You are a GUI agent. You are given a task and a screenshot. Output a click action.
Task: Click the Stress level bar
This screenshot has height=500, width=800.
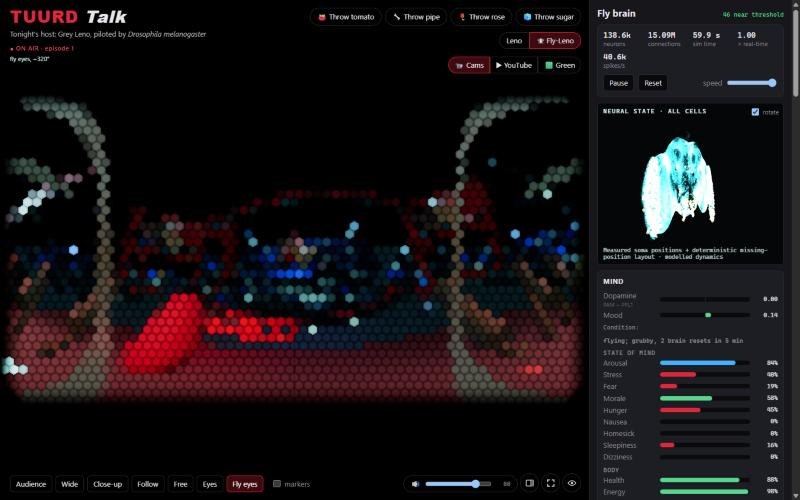click(x=705, y=374)
